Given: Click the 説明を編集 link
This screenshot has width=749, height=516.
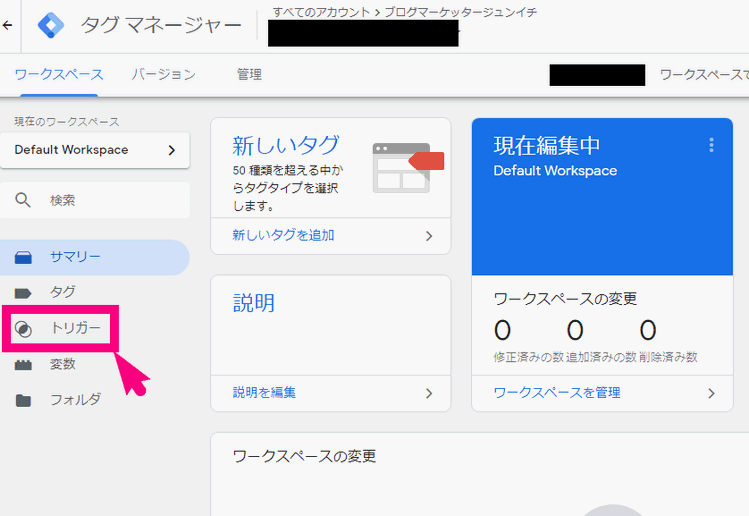Looking at the screenshot, I should point(264,393).
